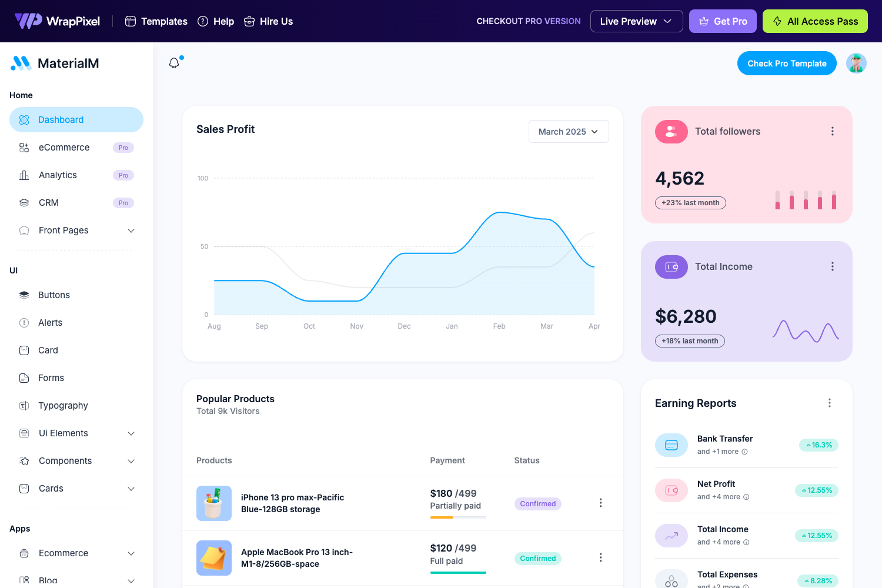This screenshot has height=588, width=882.
Task: Click the $180 partial payment progress bar
Action: (x=458, y=517)
